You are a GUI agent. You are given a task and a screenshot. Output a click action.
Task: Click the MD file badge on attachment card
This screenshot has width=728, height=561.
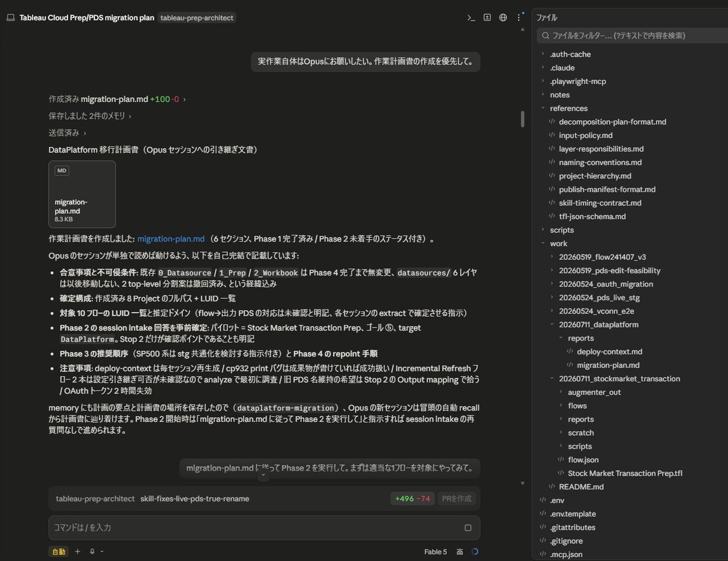click(x=62, y=171)
